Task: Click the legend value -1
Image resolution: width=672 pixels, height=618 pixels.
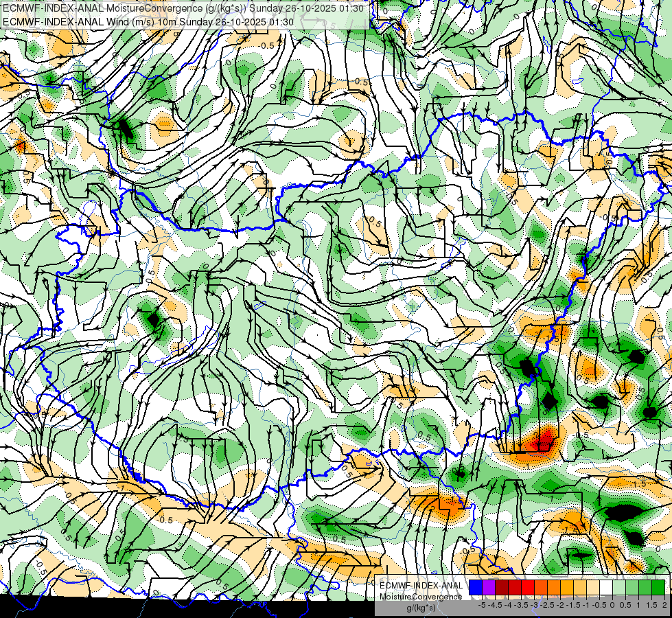Action: click(x=586, y=605)
